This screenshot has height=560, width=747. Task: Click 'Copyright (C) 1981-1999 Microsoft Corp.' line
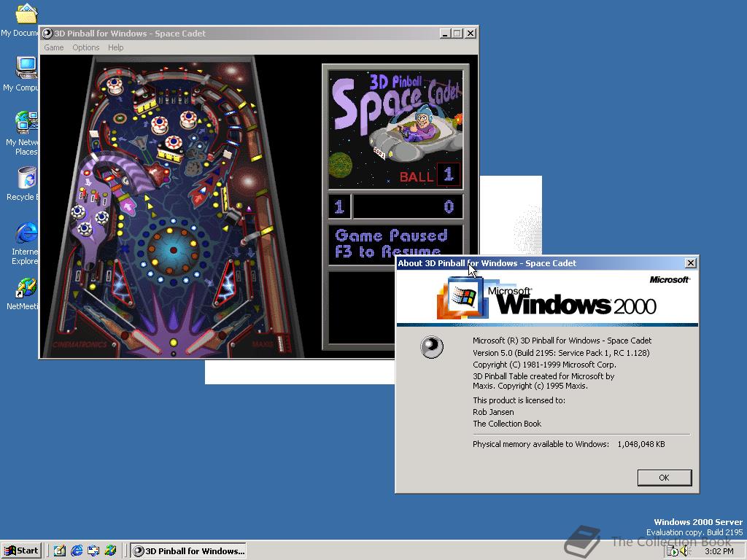[x=544, y=365]
